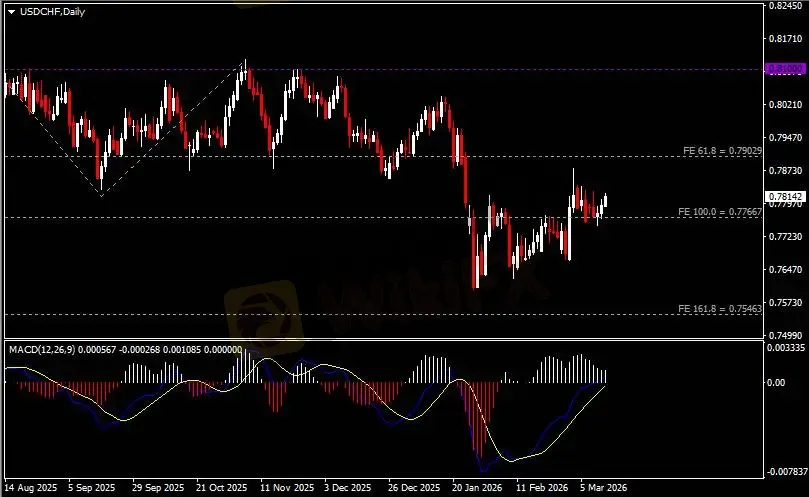Select the USDCHF,Daily chart title
The height and width of the screenshot is (497, 809).
[52, 11]
